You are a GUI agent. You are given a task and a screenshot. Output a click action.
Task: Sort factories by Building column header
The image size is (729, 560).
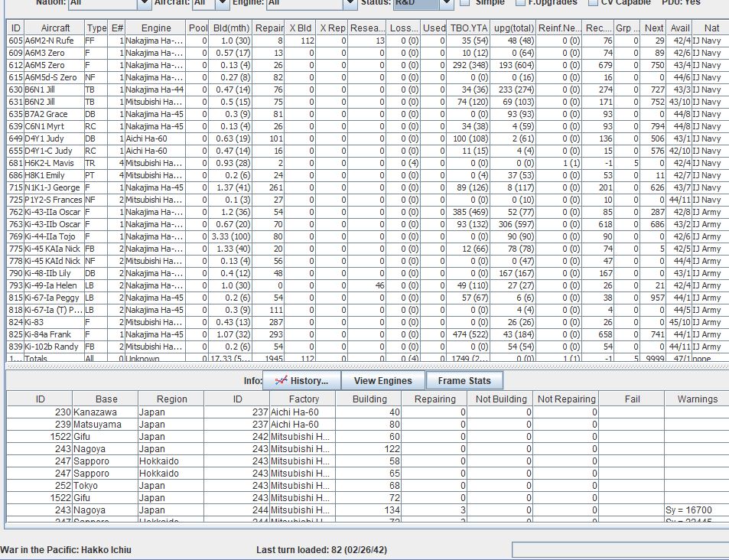(x=369, y=399)
